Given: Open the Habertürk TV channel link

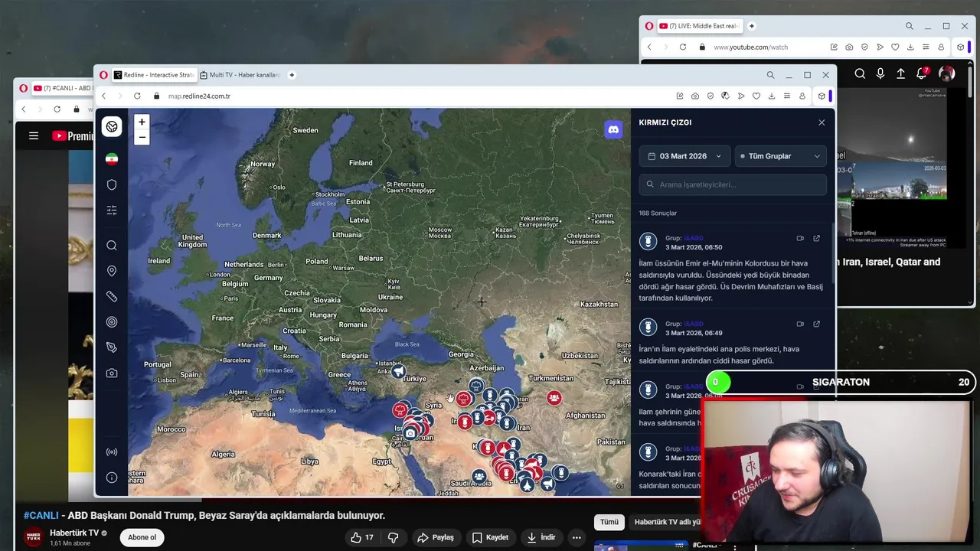Looking at the screenshot, I should click(x=74, y=533).
